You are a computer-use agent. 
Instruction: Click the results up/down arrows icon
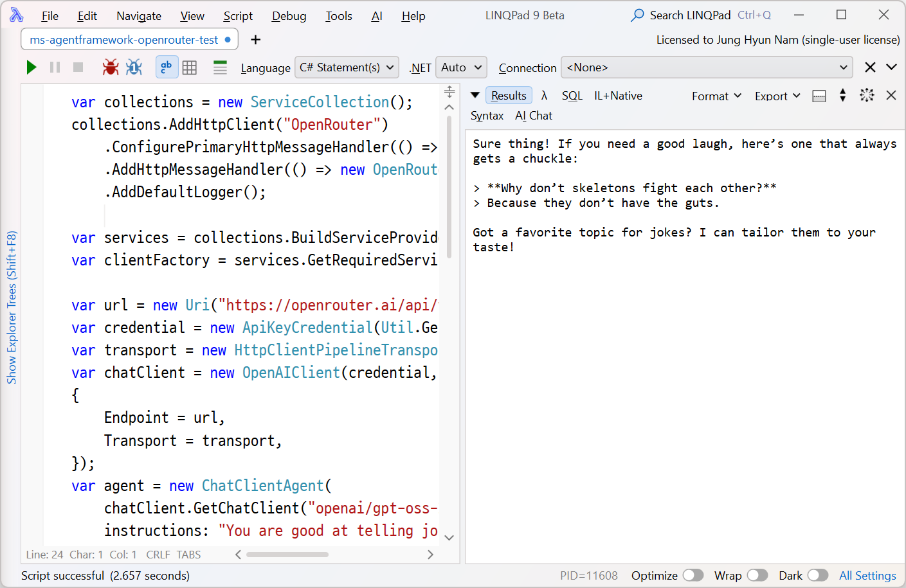pos(842,96)
